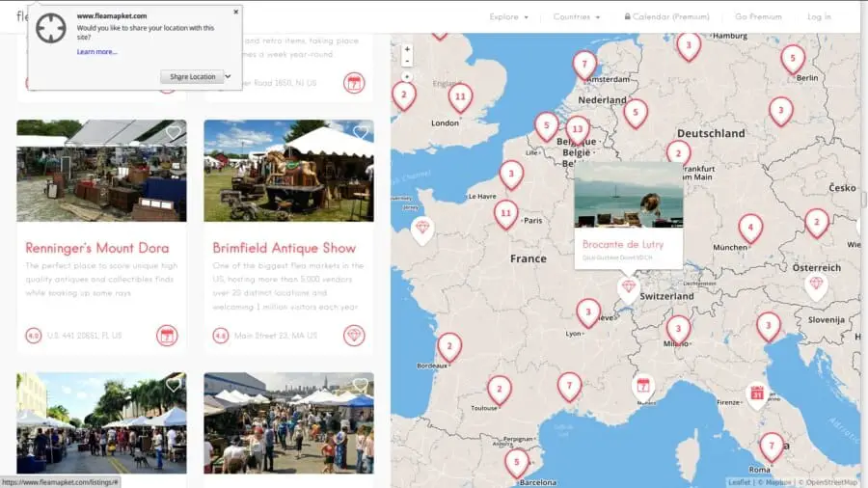This screenshot has height=488, width=868.
Task: Expand the Countries menu
Action: (577, 17)
